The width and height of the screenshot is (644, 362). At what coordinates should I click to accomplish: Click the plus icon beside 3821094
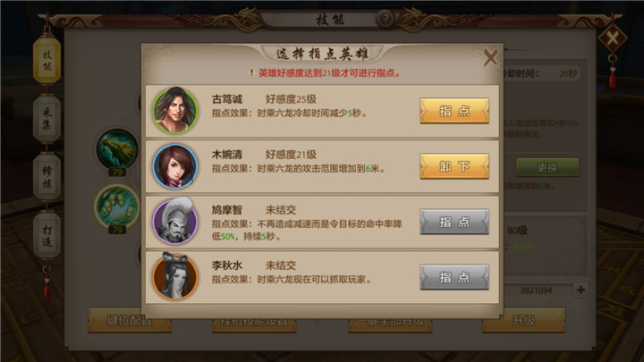[x=580, y=290]
